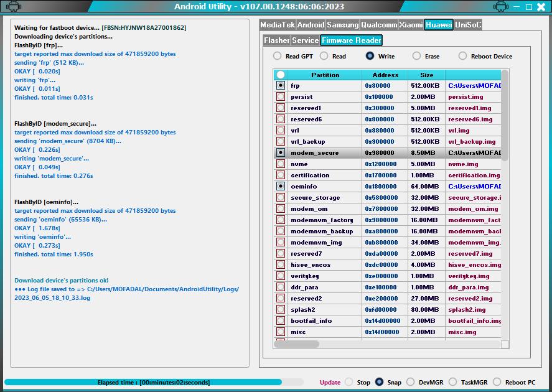The image size is (552, 392).
Task: Click the elapsed time progress bar
Action: coord(154,383)
